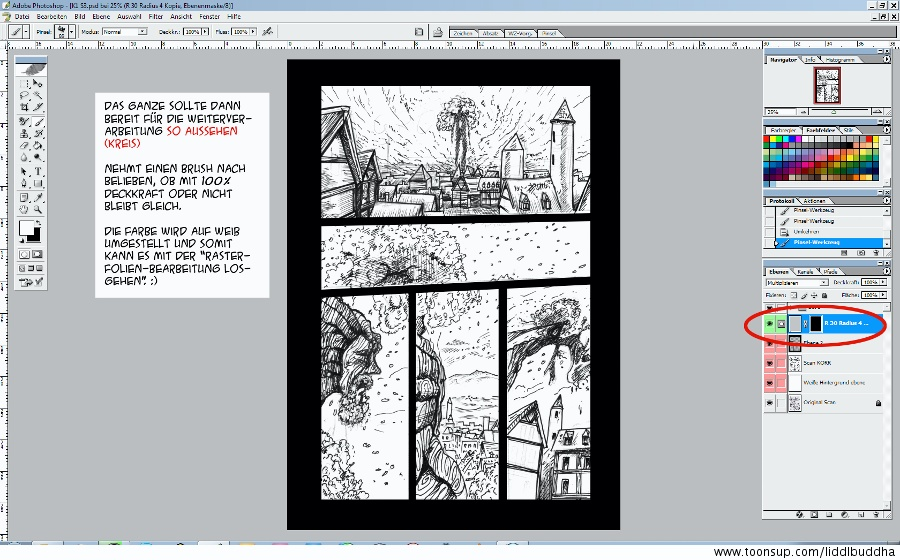900x560 pixels.
Task: Open the Modus dropdown in options bar
Action: click(125, 32)
